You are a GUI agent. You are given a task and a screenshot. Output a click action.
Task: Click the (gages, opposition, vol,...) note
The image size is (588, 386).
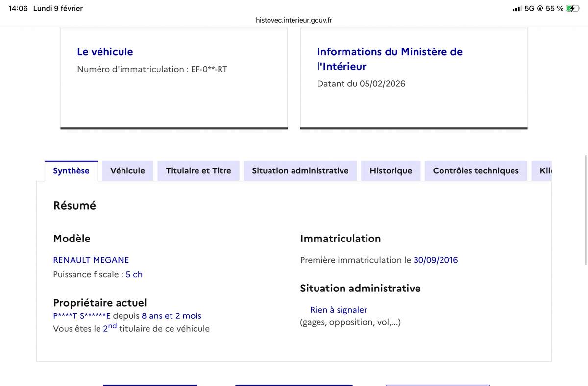coord(350,322)
